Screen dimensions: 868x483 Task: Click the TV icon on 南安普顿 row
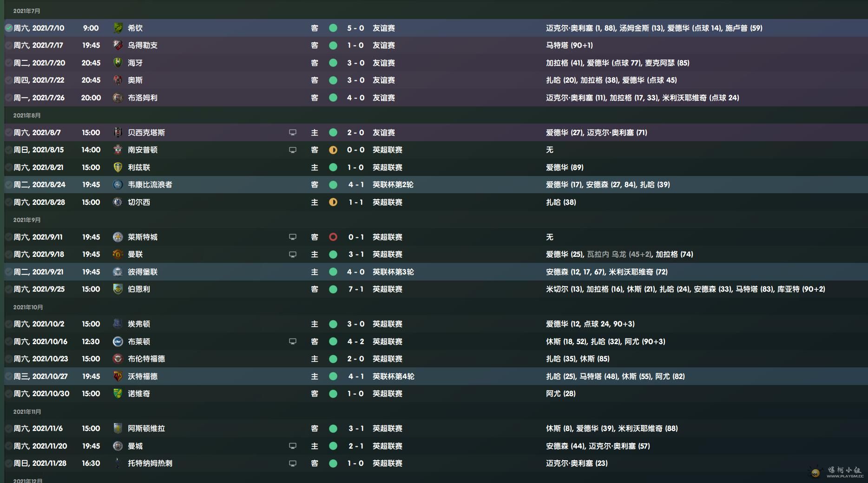(x=293, y=150)
